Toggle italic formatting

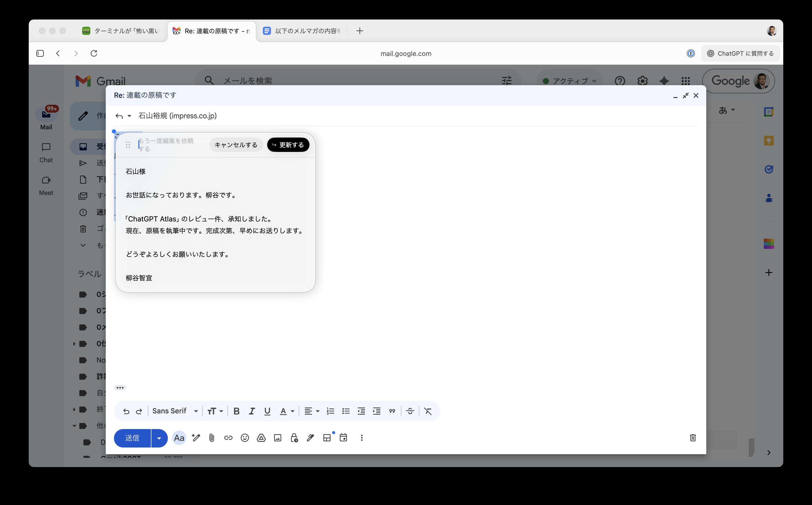click(x=252, y=411)
